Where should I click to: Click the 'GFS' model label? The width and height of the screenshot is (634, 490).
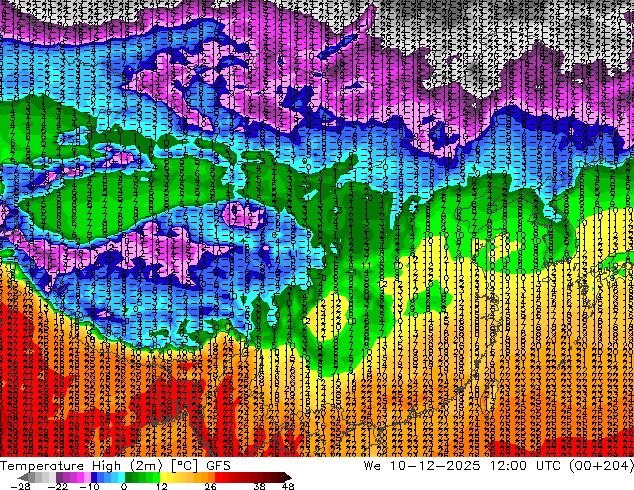point(218,465)
